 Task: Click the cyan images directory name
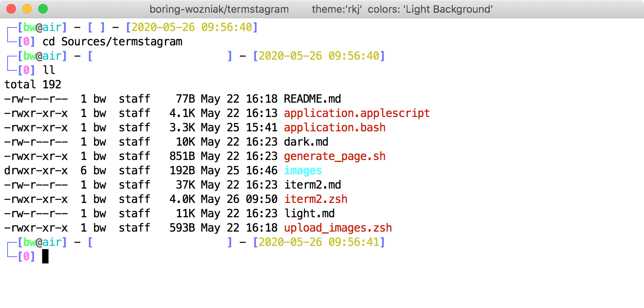(303, 170)
